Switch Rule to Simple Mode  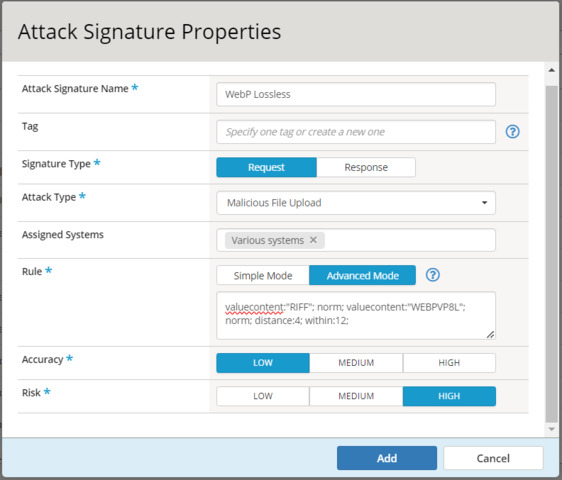263,275
